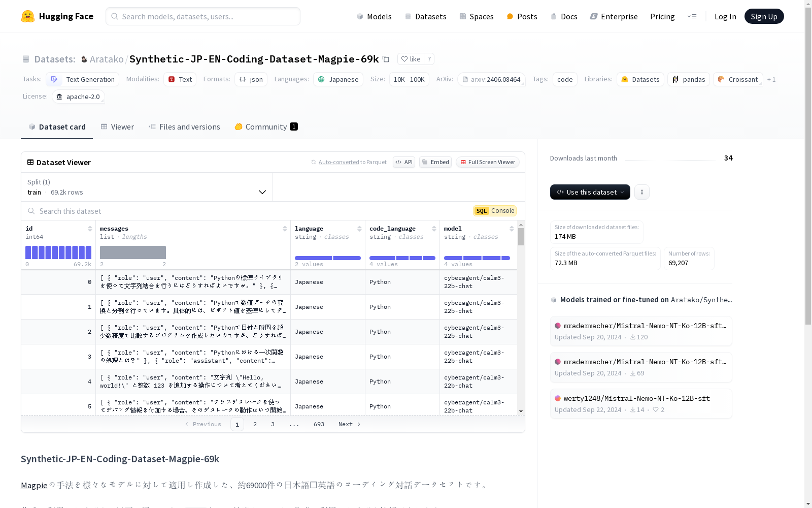The width and height of the screenshot is (812, 508).
Task: Click the 10K - 100K size tag
Action: click(409, 79)
